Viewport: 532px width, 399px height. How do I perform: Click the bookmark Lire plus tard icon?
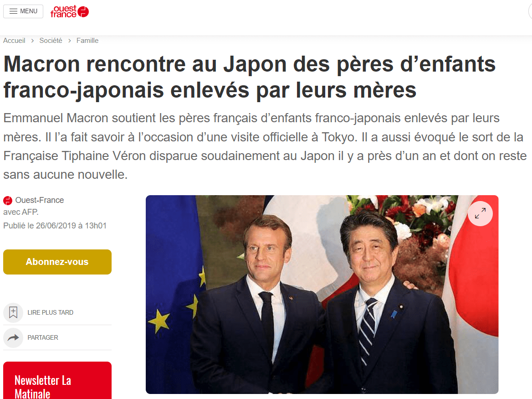(13, 312)
